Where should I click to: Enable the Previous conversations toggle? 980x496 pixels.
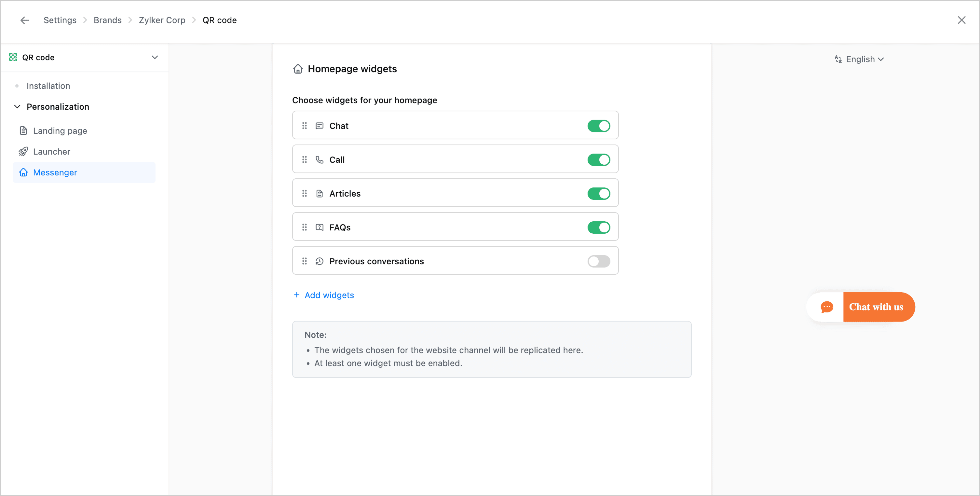point(598,261)
